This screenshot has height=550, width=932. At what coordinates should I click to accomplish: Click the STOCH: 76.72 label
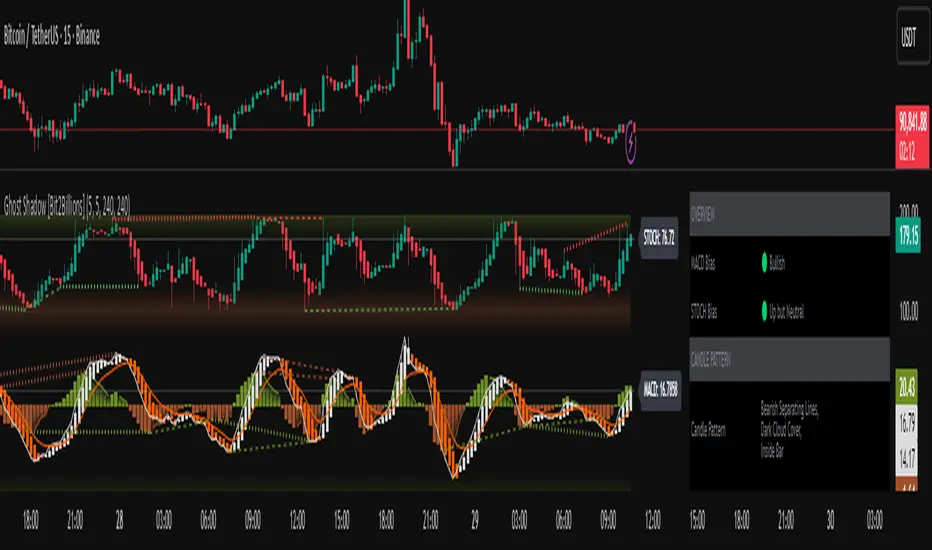[659, 238]
